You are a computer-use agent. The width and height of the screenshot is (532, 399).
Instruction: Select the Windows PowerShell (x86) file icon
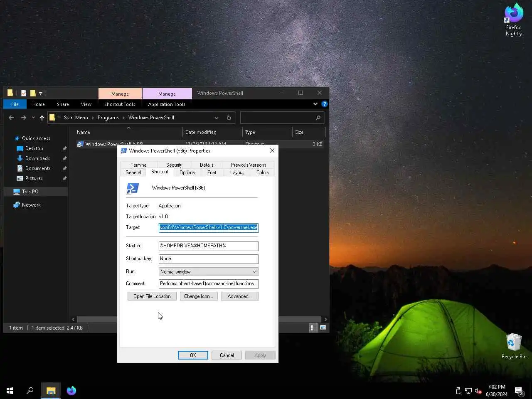point(80,144)
